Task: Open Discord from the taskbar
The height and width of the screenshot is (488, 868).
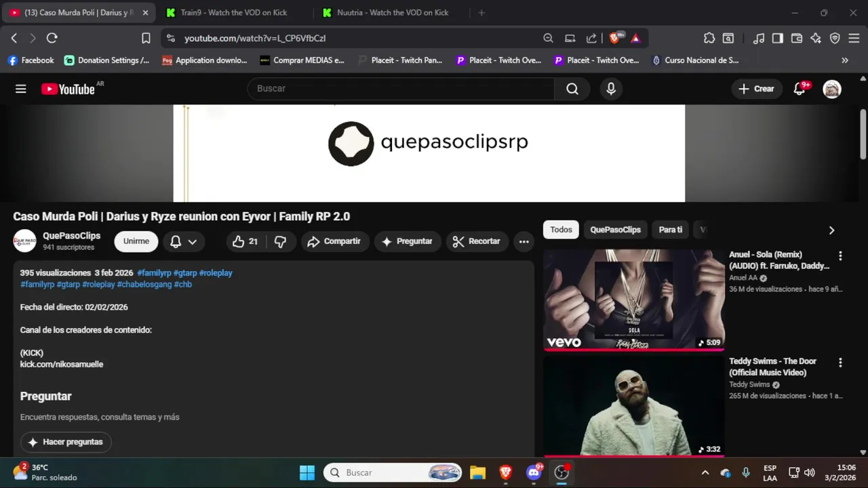Action: pyautogui.click(x=534, y=472)
